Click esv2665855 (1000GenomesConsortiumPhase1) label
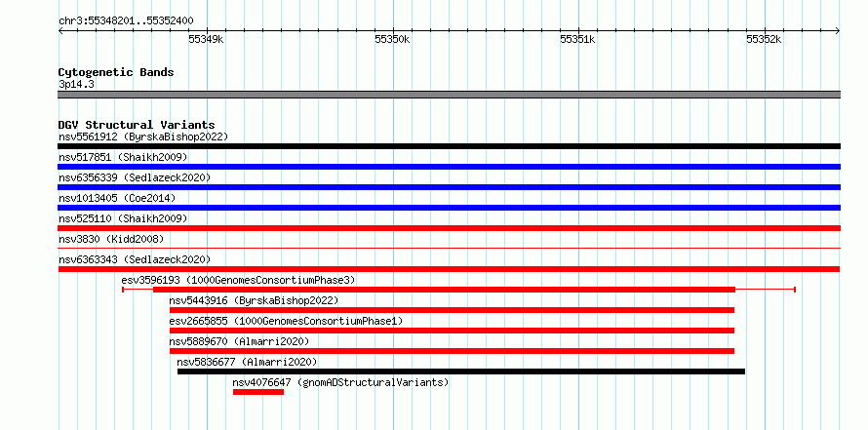 286,321
